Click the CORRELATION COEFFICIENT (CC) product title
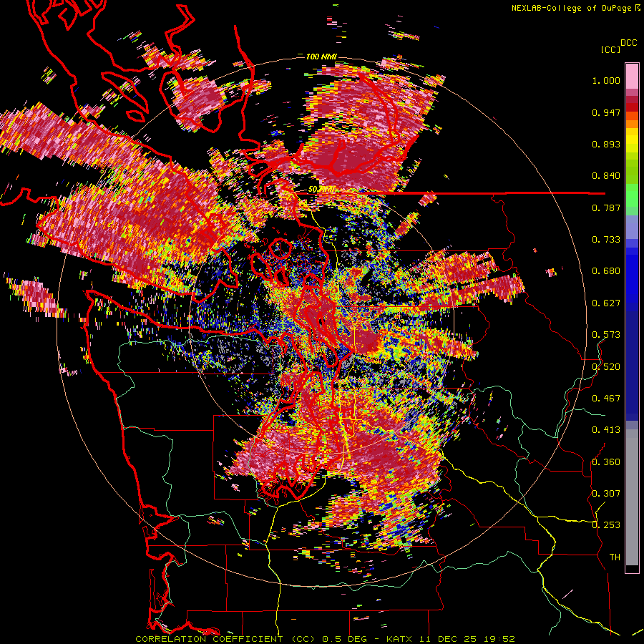 click(x=225, y=639)
